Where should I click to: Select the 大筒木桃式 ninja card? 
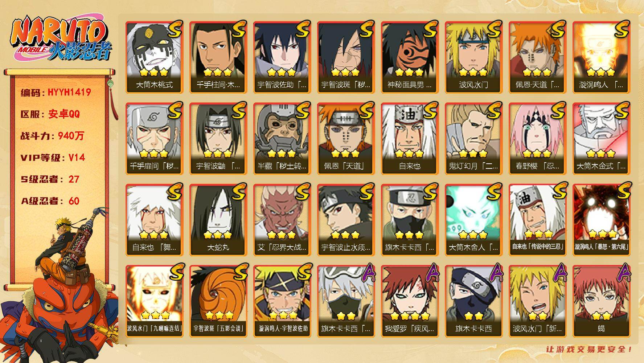click(154, 57)
